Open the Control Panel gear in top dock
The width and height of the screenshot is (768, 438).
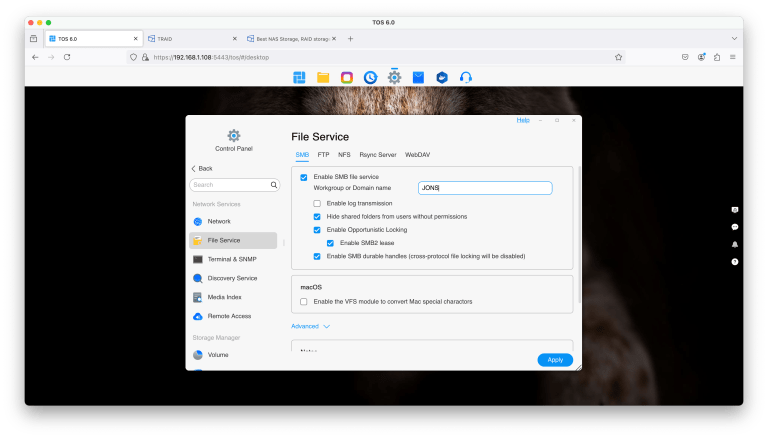tap(395, 77)
